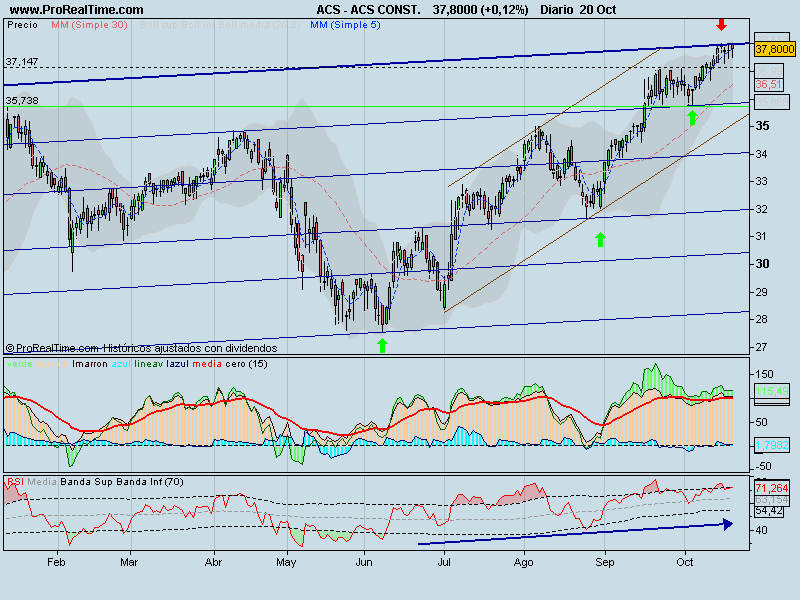Image resolution: width=800 pixels, height=600 pixels.
Task: Click the 31 price axis label
Action: 761,236
